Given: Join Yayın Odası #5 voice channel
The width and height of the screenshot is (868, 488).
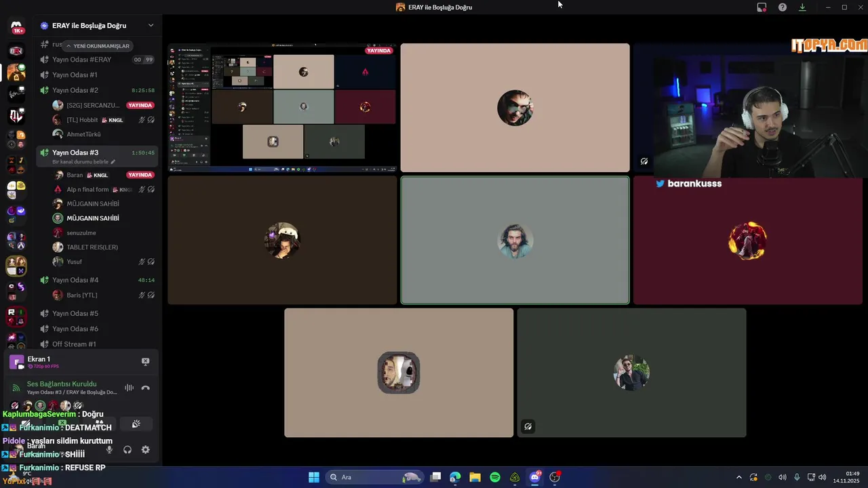Looking at the screenshot, I should point(96,313).
